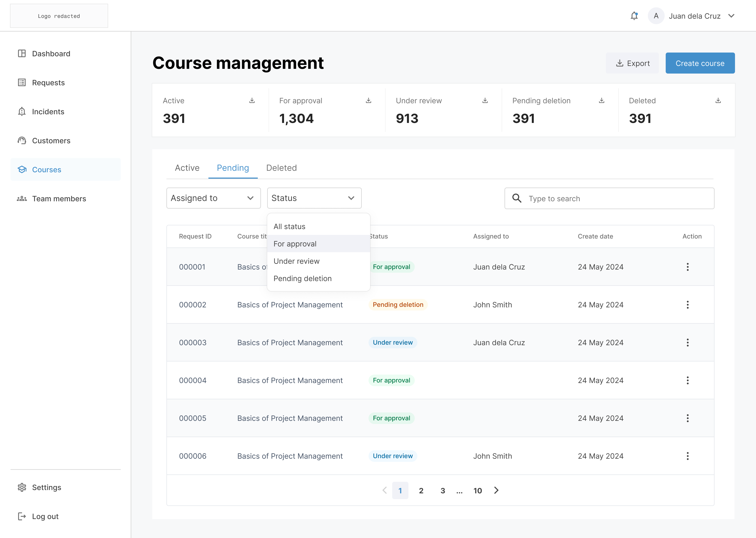Click the Courses graduation cap icon
The width and height of the screenshot is (756, 538).
click(22, 169)
